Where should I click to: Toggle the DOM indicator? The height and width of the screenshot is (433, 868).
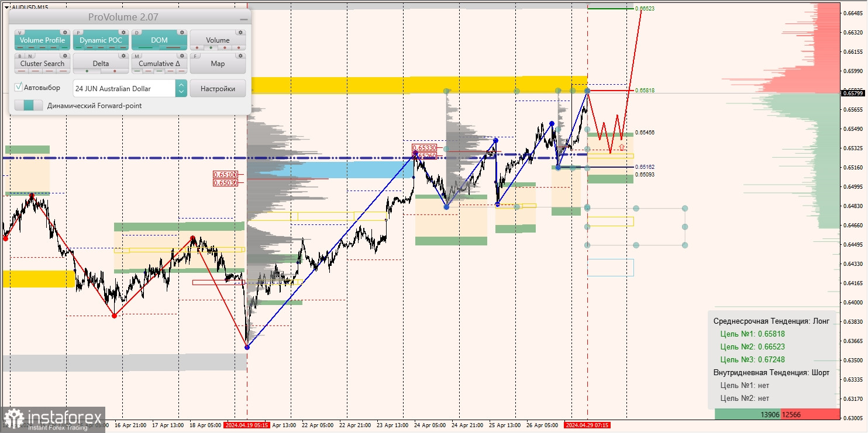(159, 40)
